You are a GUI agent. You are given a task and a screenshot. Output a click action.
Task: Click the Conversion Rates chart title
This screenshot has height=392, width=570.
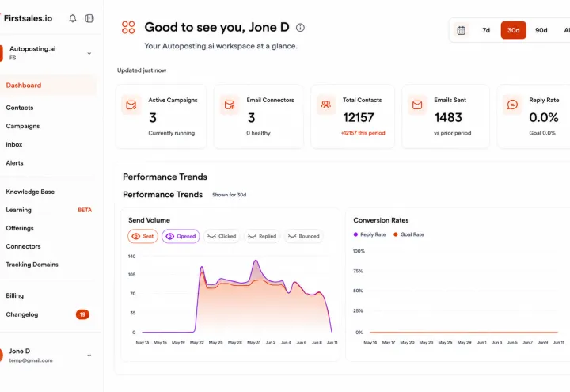point(381,220)
